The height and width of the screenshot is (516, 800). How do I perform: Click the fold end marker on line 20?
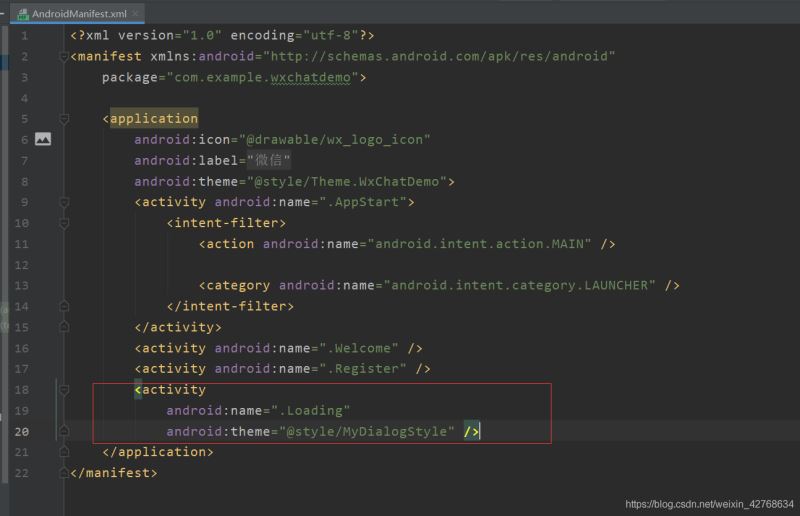click(x=64, y=431)
